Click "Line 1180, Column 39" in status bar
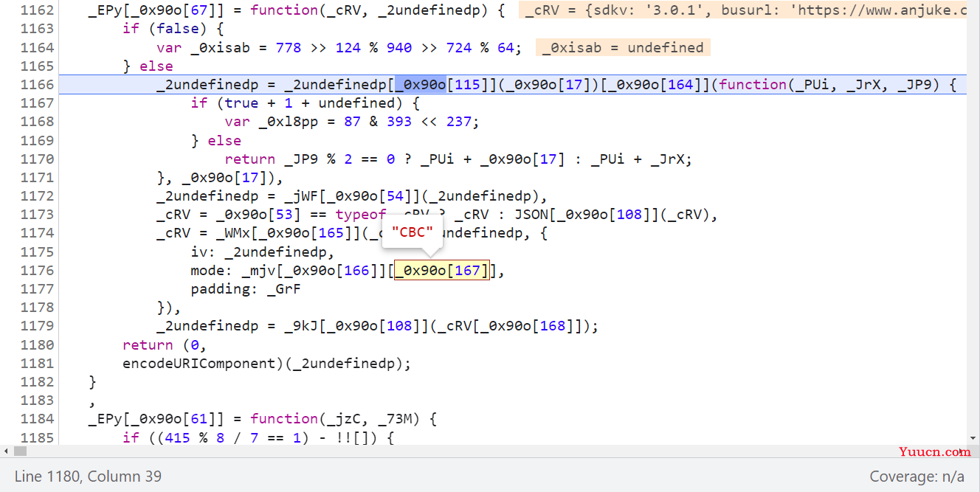 (x=88, y=477)
